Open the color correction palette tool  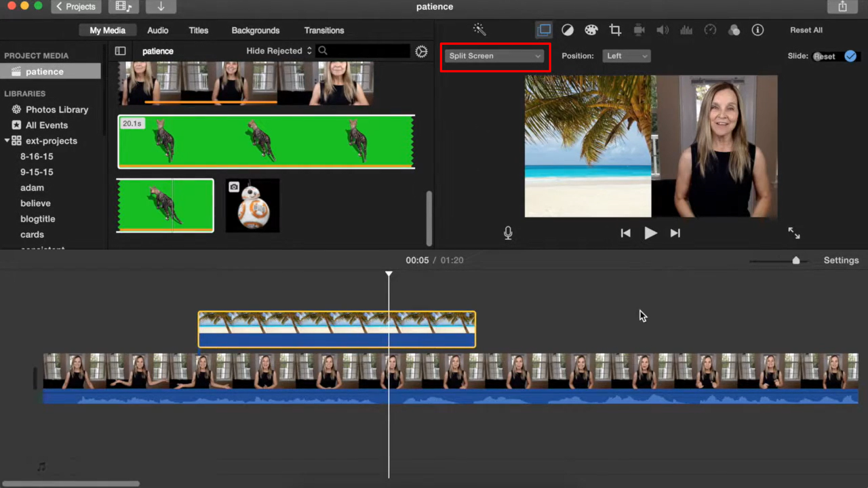pos(591,30)
